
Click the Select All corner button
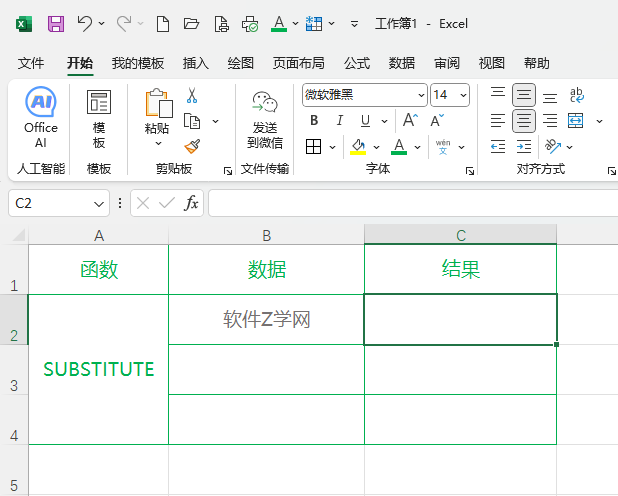[x=18, y=235]
